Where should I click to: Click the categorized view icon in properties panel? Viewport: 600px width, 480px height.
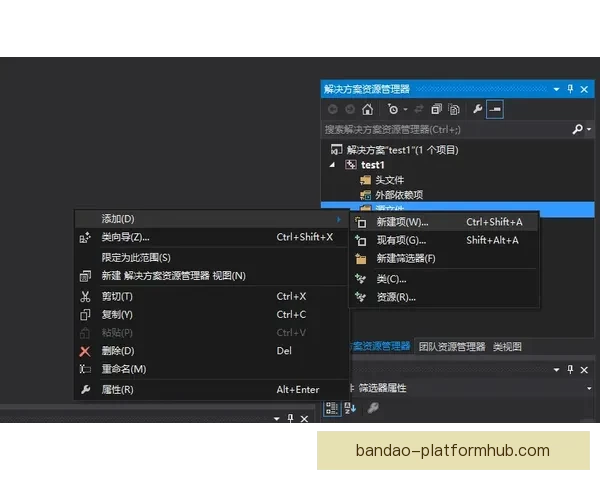[331, 408]
